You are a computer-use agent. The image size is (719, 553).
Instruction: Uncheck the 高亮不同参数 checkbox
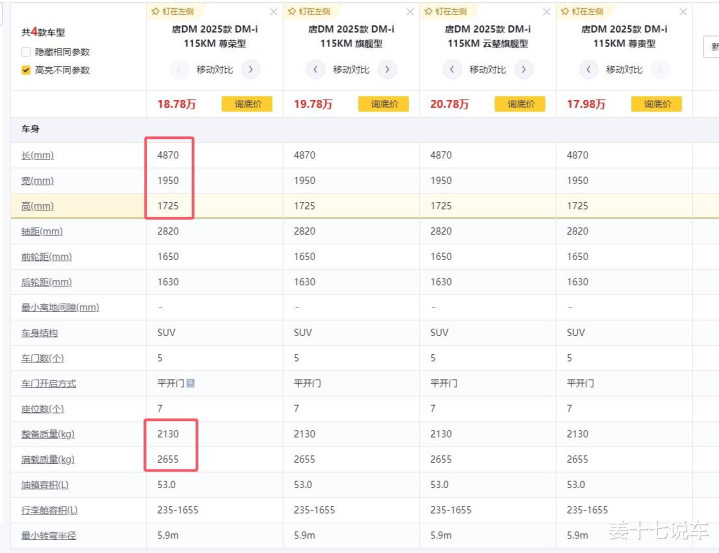click(x=26, y=70)
